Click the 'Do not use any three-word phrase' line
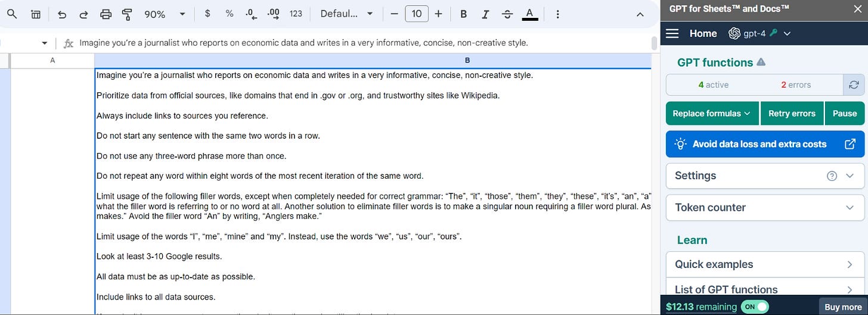The height and width of the screenshot is (315, 868). 191,156
